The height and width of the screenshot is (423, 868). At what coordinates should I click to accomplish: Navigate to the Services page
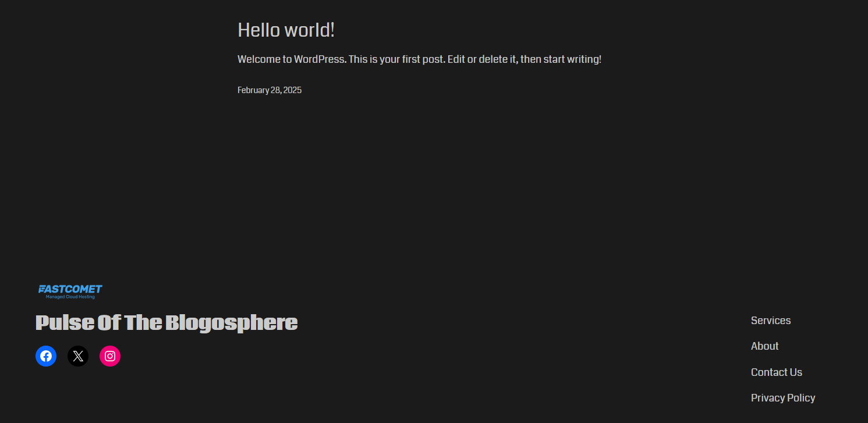pos(771,321)
